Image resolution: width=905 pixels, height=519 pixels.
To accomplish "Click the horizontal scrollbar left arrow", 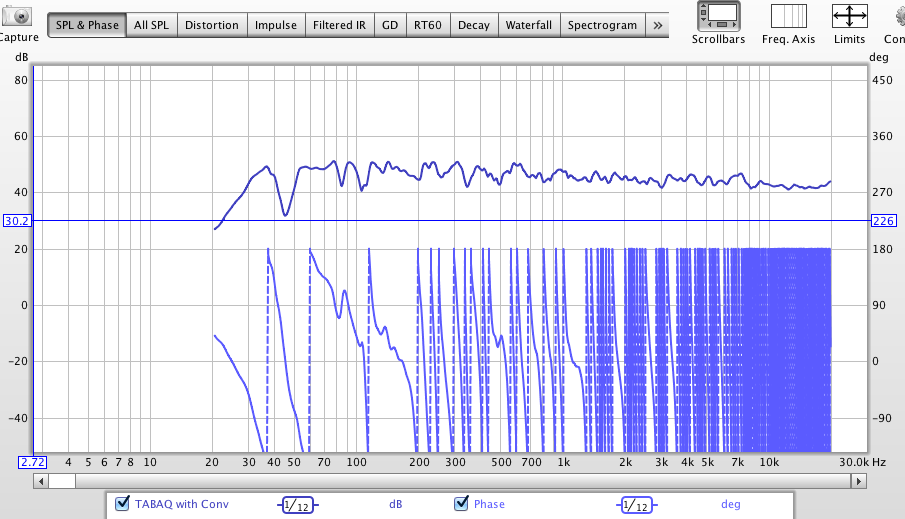I will 40,481.
